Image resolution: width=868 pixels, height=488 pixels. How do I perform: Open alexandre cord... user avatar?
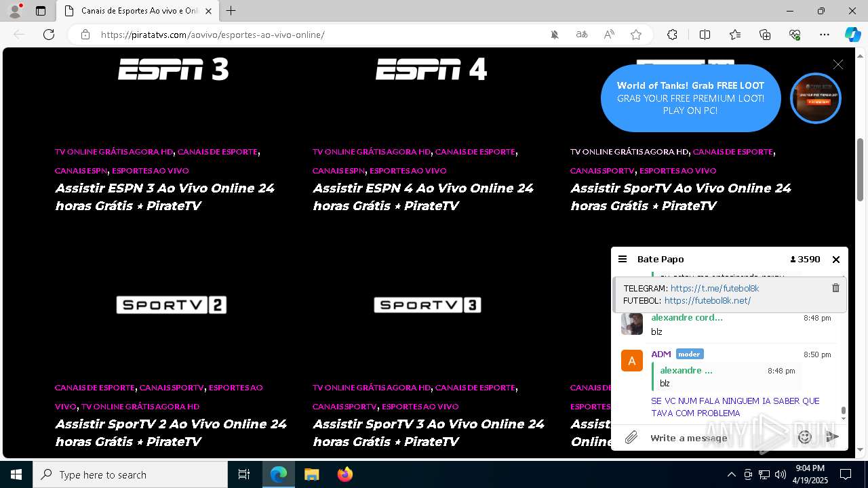coord(632,324)
